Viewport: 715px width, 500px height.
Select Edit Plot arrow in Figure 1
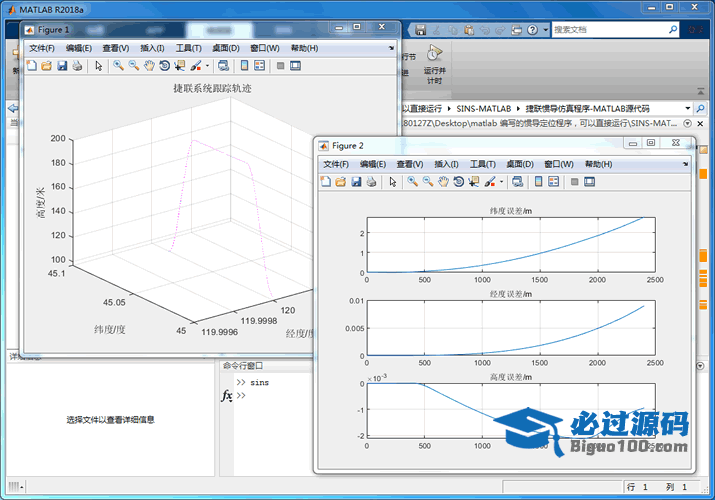click(98, 66)
